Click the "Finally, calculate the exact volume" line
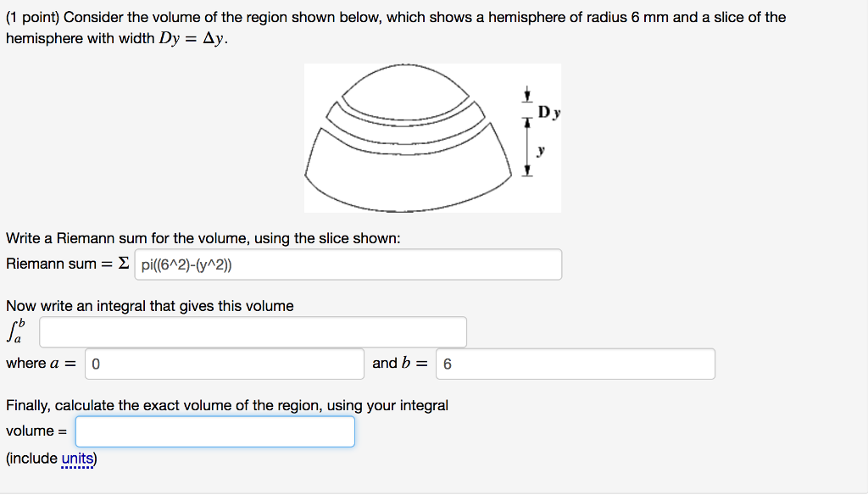868x495 pixels. tap(227, 405)
